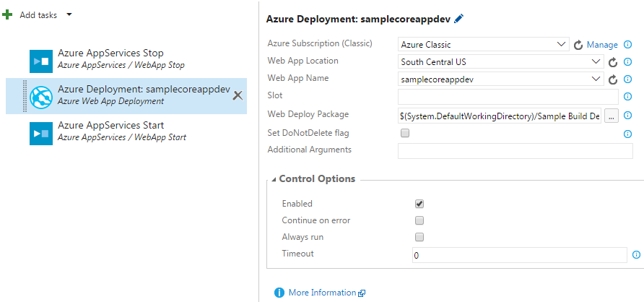Enable the Continue on error option
The image size is (644, 302).
(419, 220)
